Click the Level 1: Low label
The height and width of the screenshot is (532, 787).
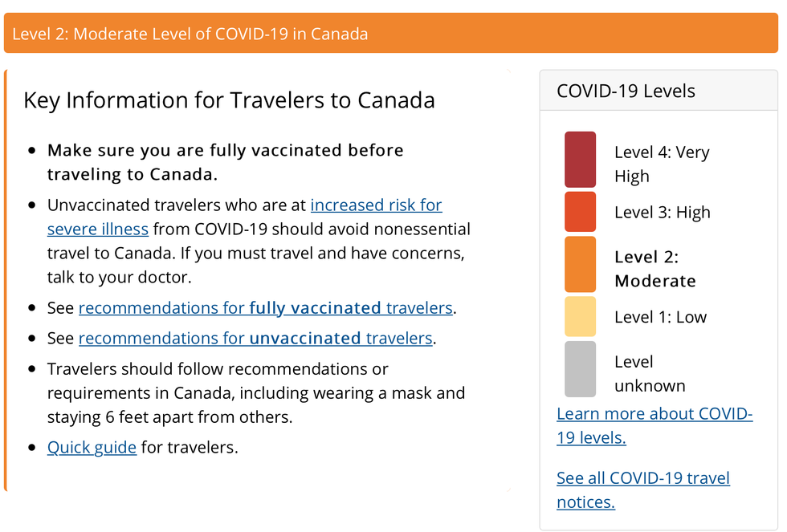tap(660, 317)
